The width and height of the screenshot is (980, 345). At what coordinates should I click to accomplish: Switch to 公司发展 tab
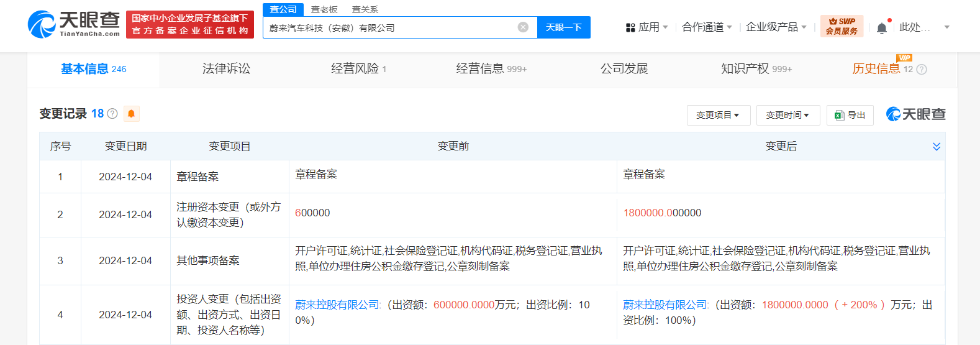[624, 69]
